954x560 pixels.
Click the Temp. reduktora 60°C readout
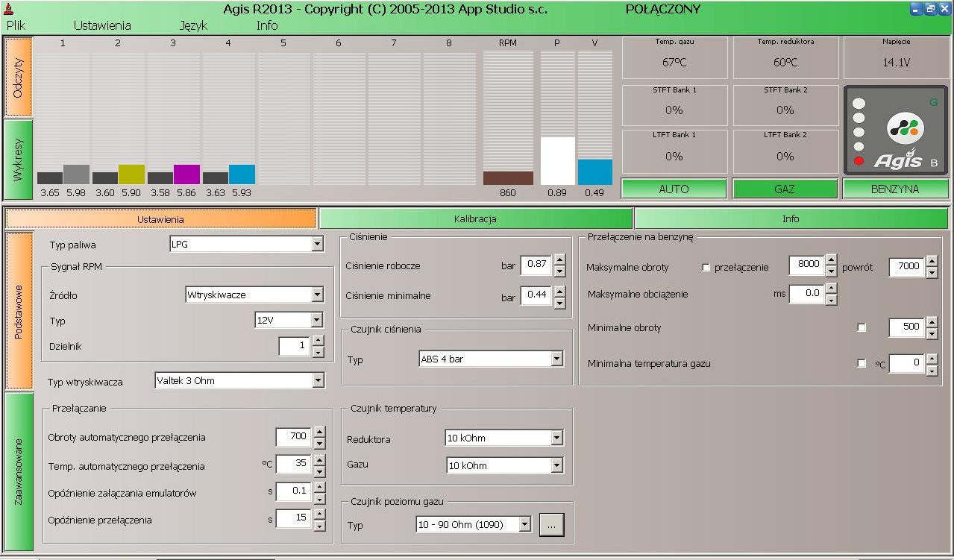[785, 57]
